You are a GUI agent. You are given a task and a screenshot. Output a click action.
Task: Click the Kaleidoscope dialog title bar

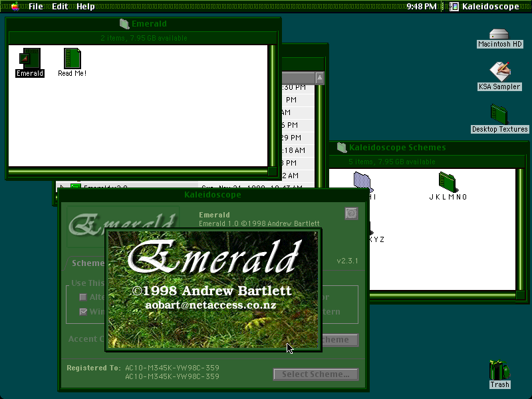213,195
